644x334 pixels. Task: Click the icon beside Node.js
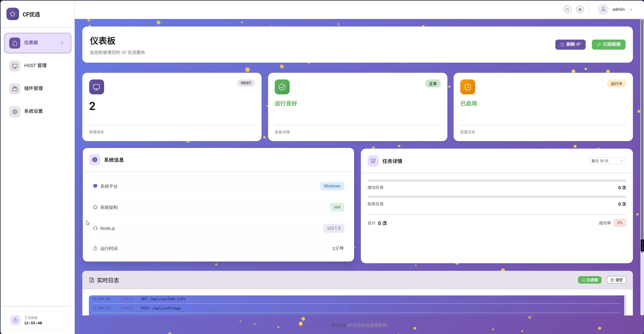pos(95,228)
